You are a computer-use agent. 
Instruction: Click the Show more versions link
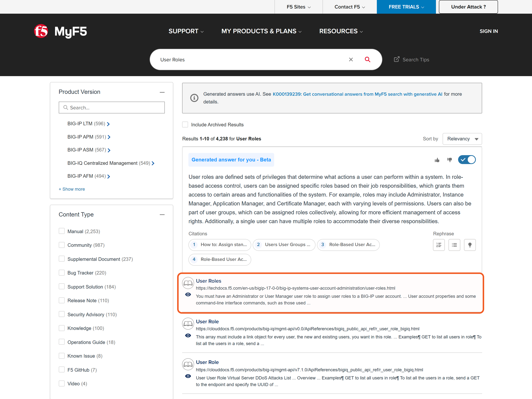(72, 189)
